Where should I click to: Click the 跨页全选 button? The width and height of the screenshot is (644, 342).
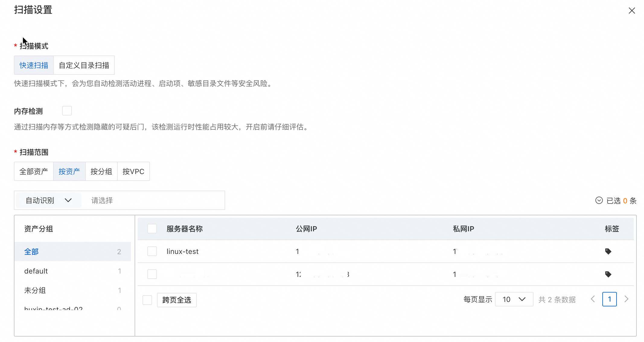177,300
